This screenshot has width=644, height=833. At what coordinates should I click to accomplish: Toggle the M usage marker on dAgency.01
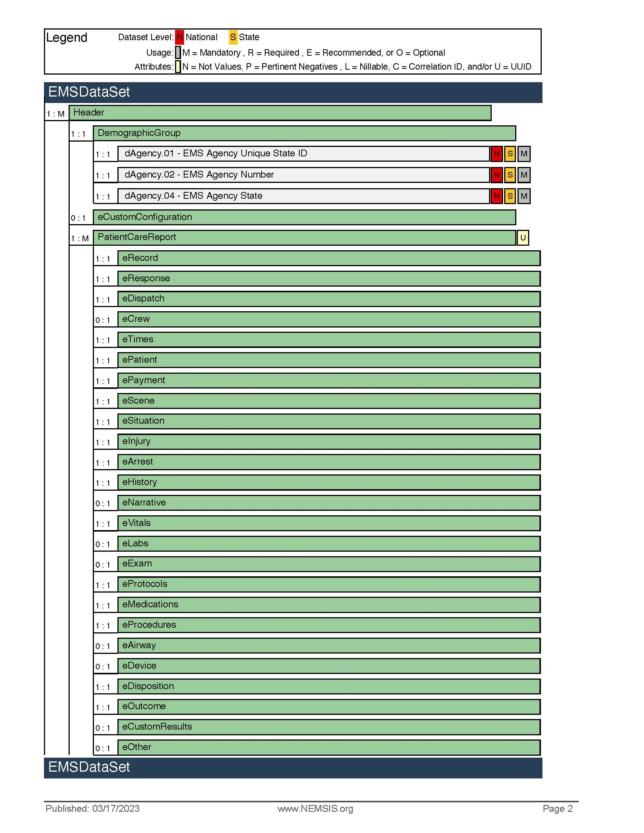tap(524, 154)
